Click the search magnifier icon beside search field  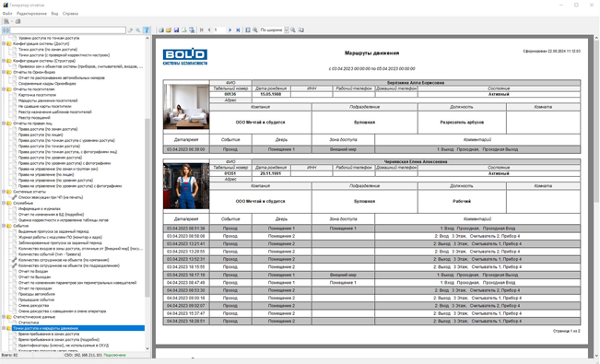coord(138,29)
